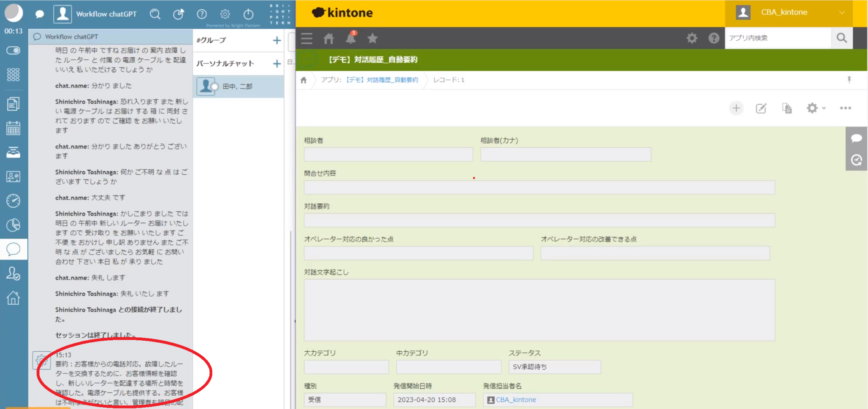Add a new personal chat with the plus button
The image size is (868, 409).
[x=277, y=64]
